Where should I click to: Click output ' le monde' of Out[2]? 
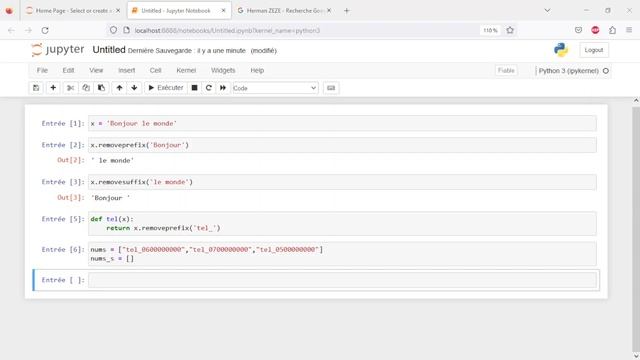[x=112, y=160]
